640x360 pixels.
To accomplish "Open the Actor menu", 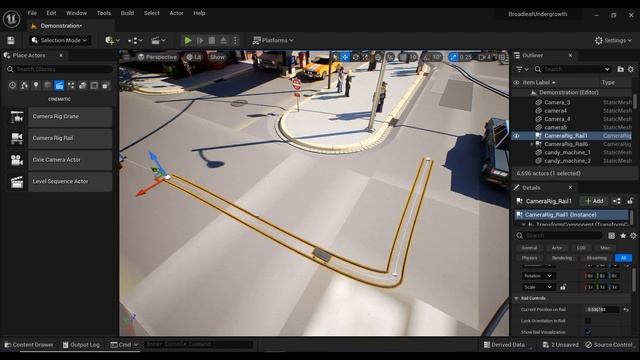I will (176, 13).
